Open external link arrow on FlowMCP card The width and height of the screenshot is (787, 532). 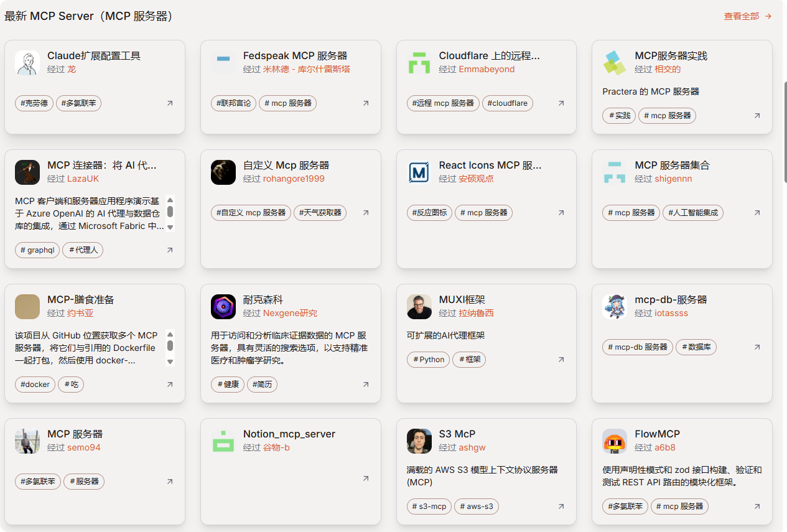click(757, 506)
